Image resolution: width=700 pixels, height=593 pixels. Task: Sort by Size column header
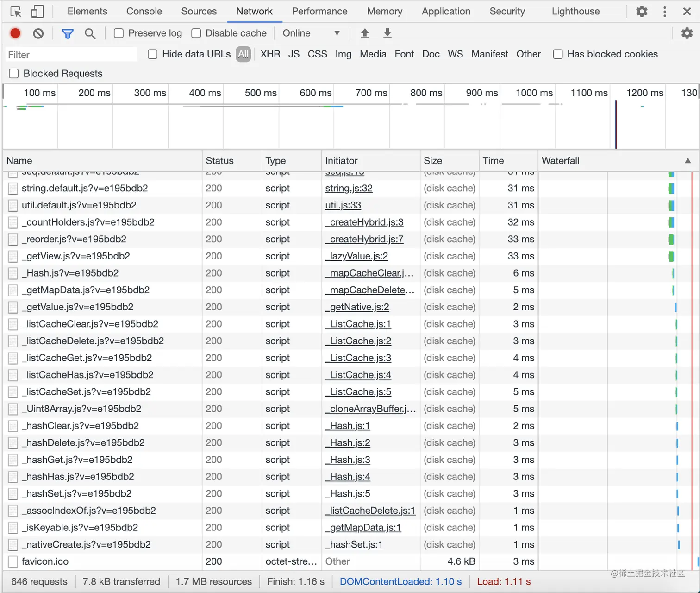pyautogui.click(x=450, y=161)
